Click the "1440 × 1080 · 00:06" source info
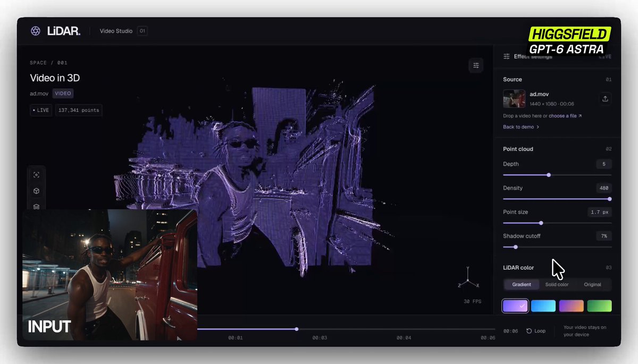638x364 pixels. (552, 104)
